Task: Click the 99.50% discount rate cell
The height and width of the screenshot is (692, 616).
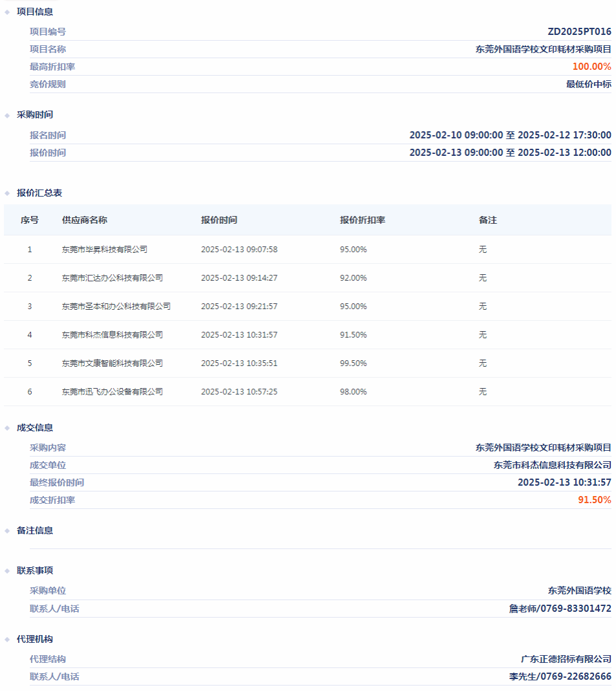Action: point(353,363)
